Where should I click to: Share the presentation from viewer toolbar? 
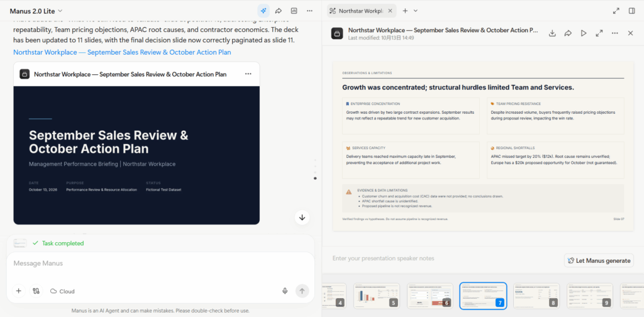pyautogui.click(x=568, y=33)
